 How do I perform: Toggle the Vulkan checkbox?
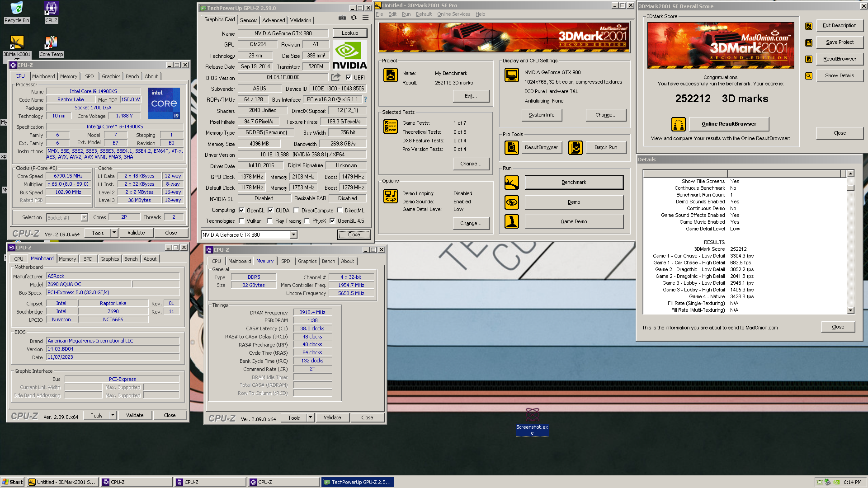(x=241, y=221)
